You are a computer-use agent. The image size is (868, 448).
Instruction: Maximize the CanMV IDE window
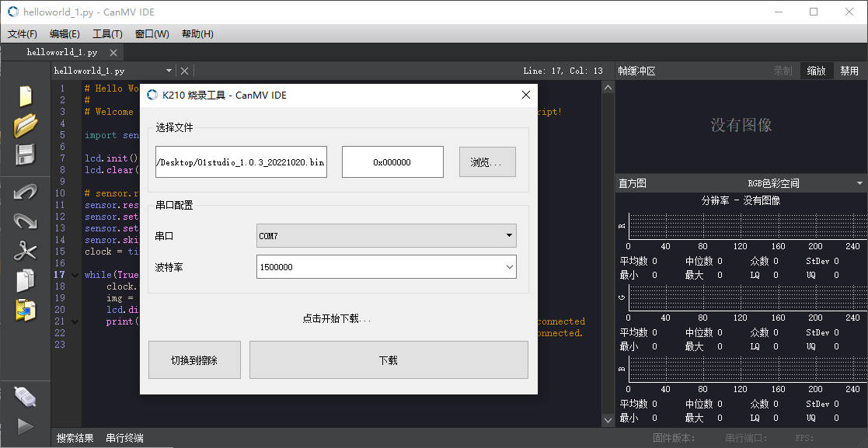coord(813,12)
